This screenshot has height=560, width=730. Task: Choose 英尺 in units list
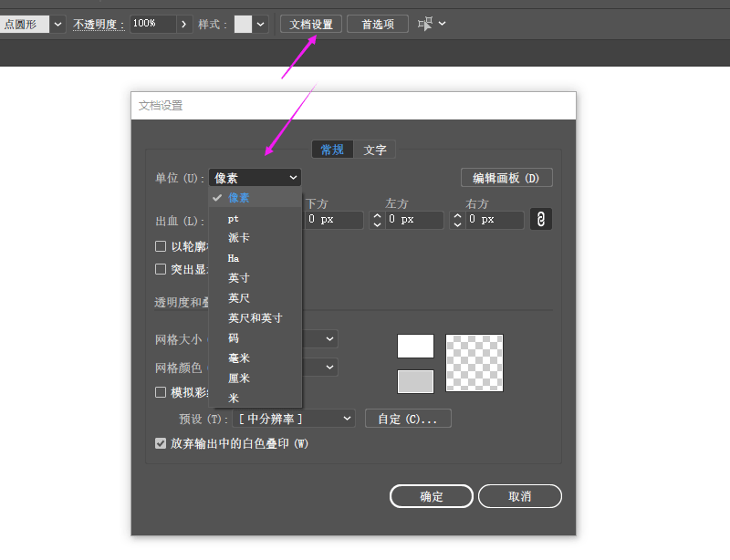255,298
